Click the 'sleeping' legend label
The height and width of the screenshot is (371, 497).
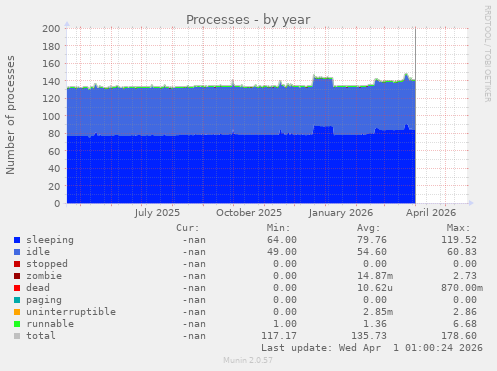click(50, 240)
